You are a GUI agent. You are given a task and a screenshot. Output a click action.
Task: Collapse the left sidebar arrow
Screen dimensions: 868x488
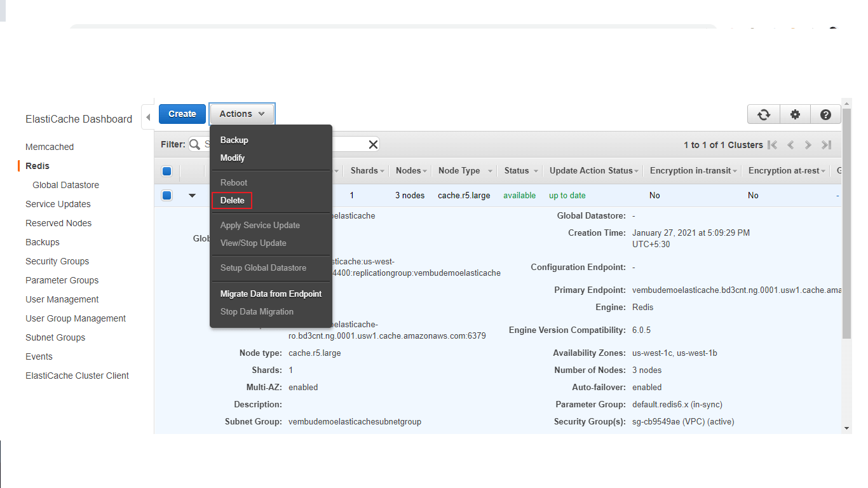point(148,117)
